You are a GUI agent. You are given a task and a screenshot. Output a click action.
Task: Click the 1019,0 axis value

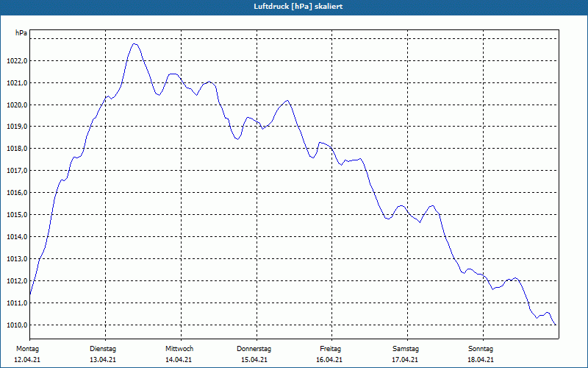[x=17, y=127]
